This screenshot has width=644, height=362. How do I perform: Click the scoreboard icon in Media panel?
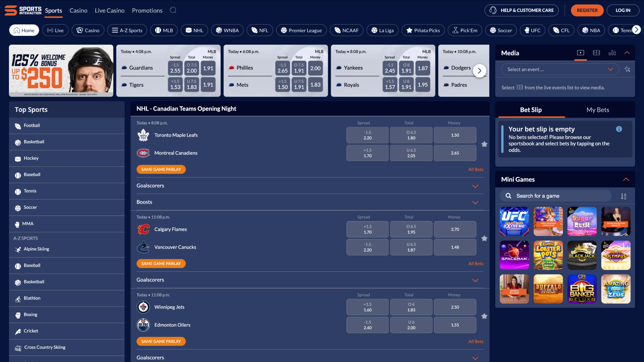coord(596,53)
